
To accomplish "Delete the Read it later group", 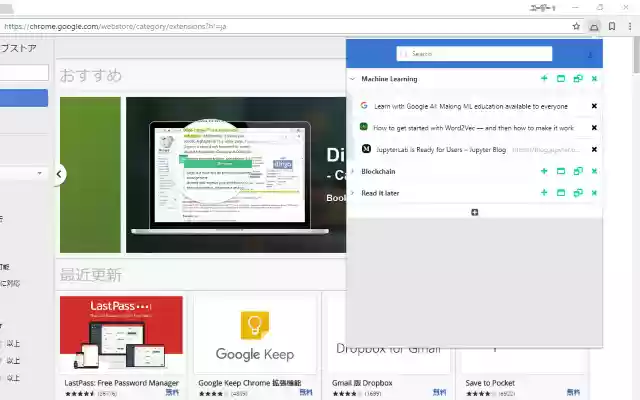I will pyautogui.click(x=594, y=193).
